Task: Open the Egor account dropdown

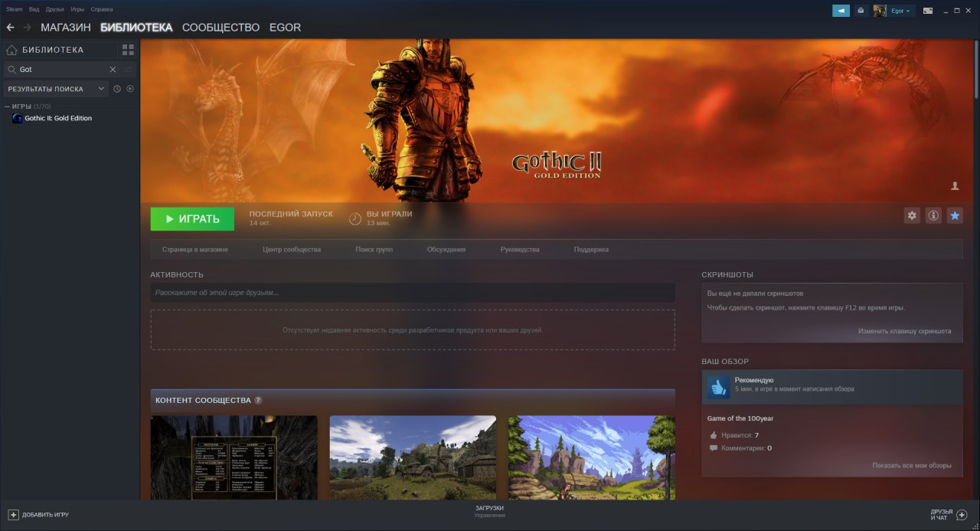Action: 901,11
